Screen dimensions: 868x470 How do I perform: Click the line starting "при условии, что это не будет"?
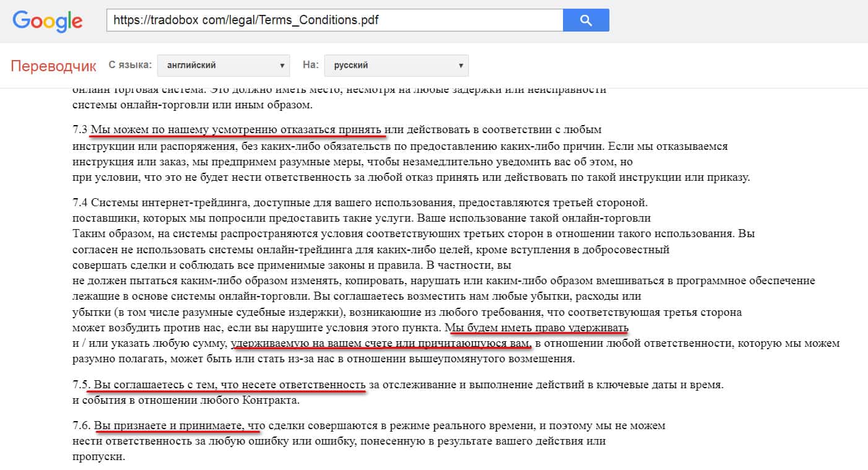[411, 178]
